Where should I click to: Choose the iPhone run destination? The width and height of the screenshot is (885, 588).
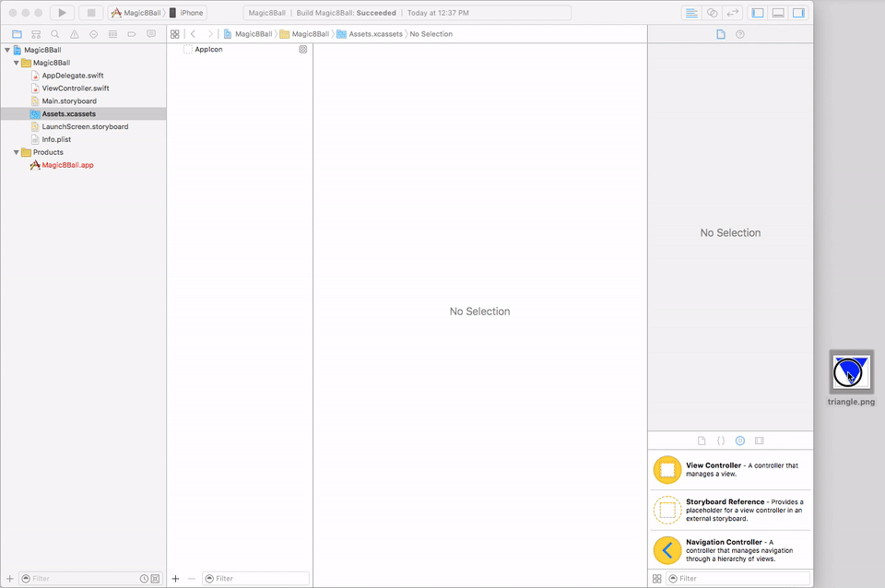point(187,12)
